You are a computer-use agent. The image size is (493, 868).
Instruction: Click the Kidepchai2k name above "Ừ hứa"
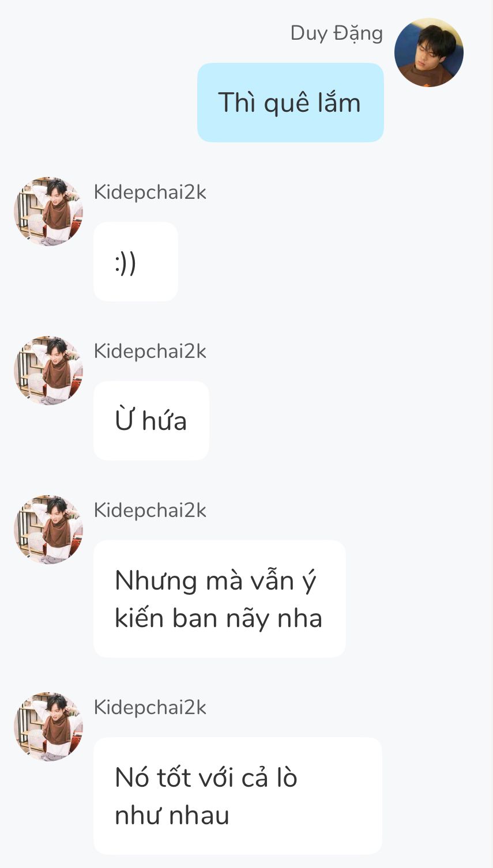[x=150, y=352]
